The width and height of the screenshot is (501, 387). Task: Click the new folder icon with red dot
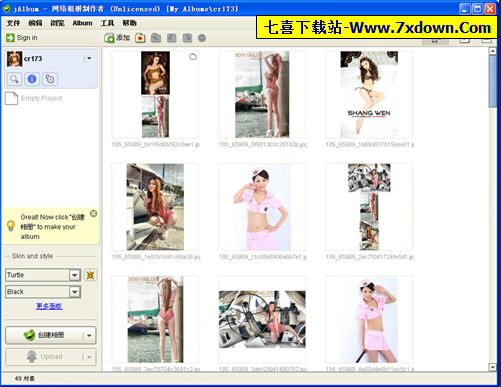point(140,38)
